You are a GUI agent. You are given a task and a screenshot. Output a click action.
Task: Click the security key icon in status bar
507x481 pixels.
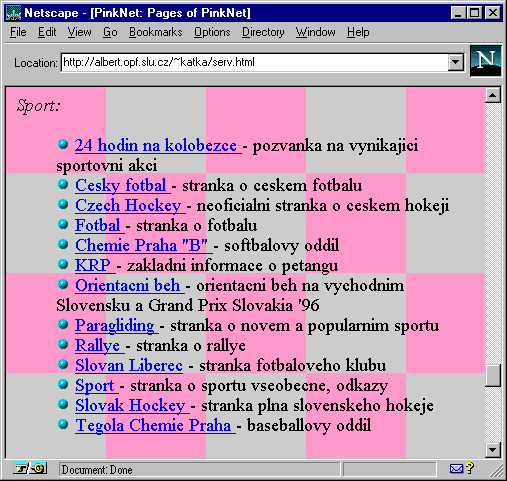[21, 469]
